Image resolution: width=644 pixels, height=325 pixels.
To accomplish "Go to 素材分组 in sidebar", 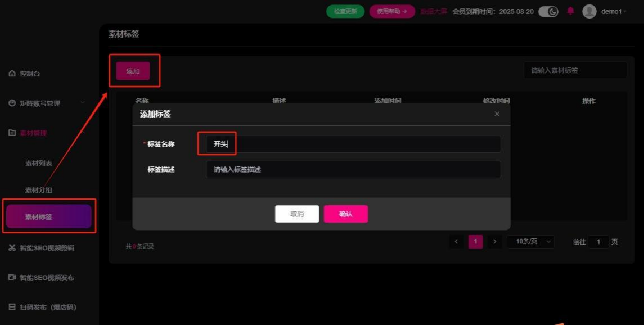I will point(38,190).
